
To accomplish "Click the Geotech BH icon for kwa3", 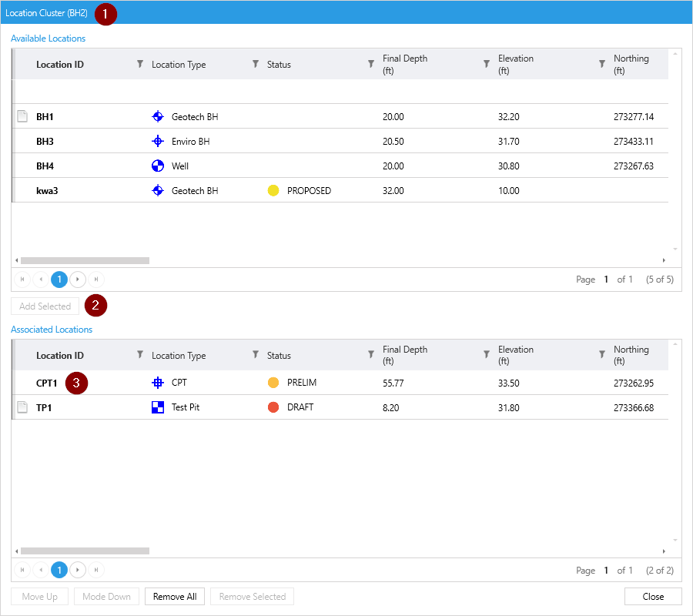I will click(x=158, y=191).
